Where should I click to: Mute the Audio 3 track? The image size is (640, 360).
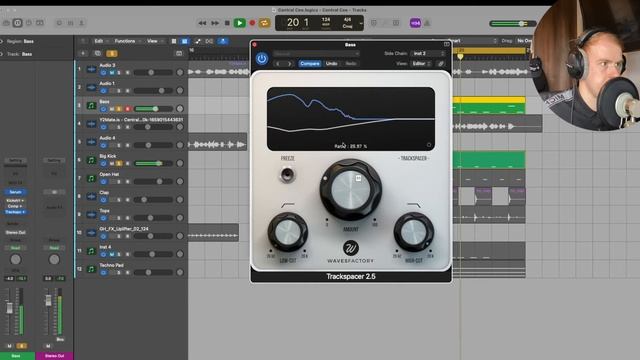tap(111, 73)
